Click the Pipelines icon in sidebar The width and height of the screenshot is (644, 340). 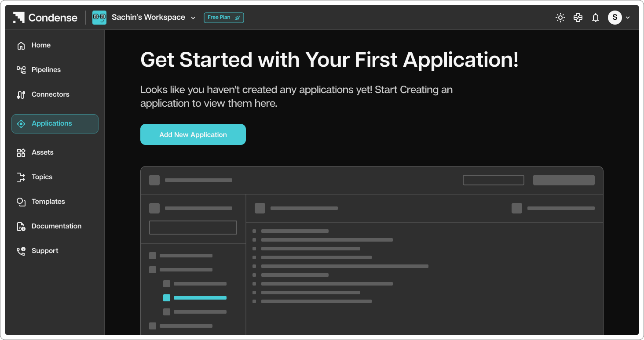click(x=21, y=70)
